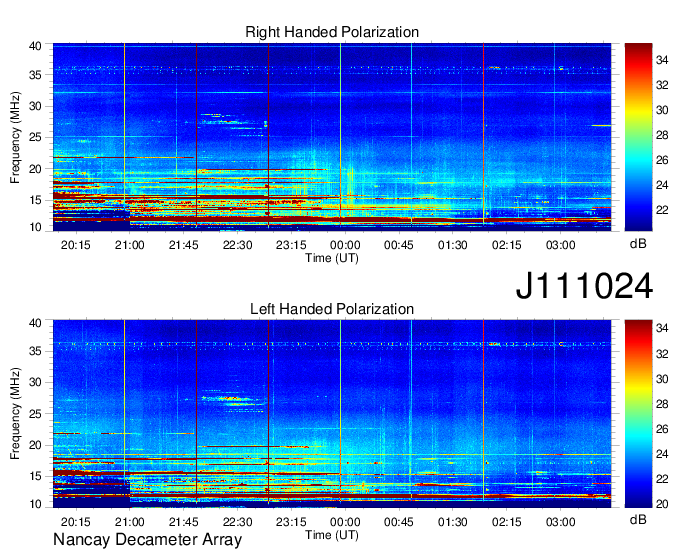Click the left-handed spectrogram plot area

332,414
